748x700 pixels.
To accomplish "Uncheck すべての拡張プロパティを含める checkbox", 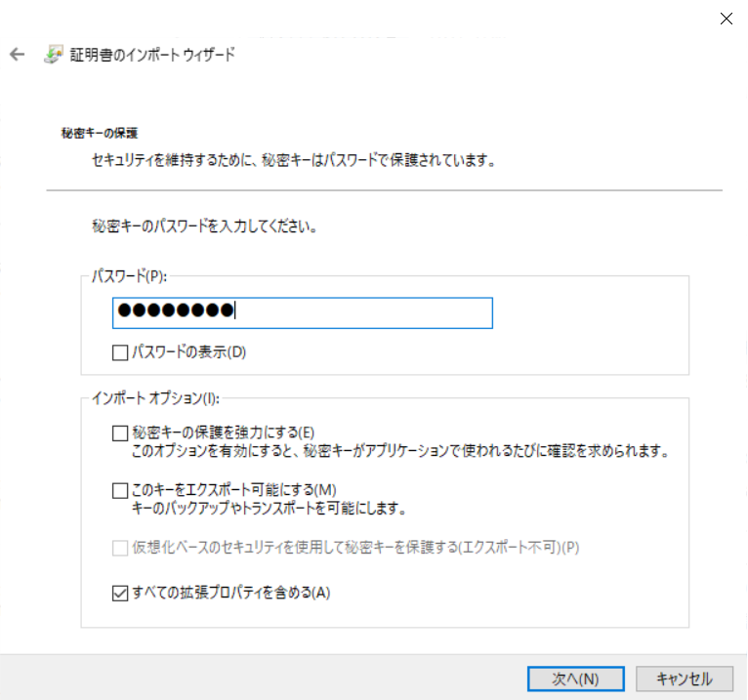I will (x=120, y=593).
